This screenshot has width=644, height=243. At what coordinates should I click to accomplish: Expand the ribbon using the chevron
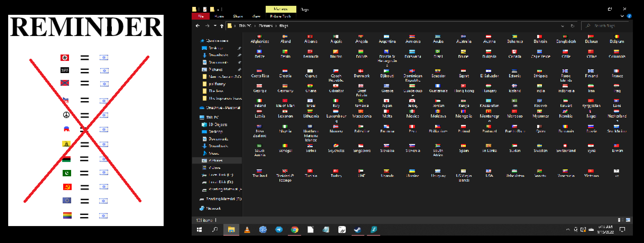622,16
